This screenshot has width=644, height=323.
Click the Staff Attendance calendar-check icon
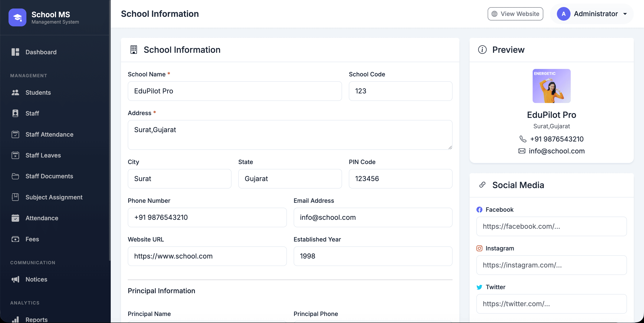coord(15,134)
